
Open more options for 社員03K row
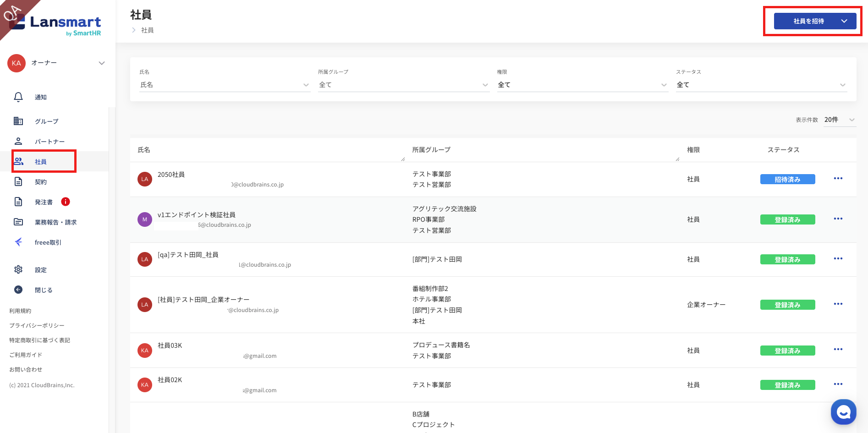click(x=838, y=350)
